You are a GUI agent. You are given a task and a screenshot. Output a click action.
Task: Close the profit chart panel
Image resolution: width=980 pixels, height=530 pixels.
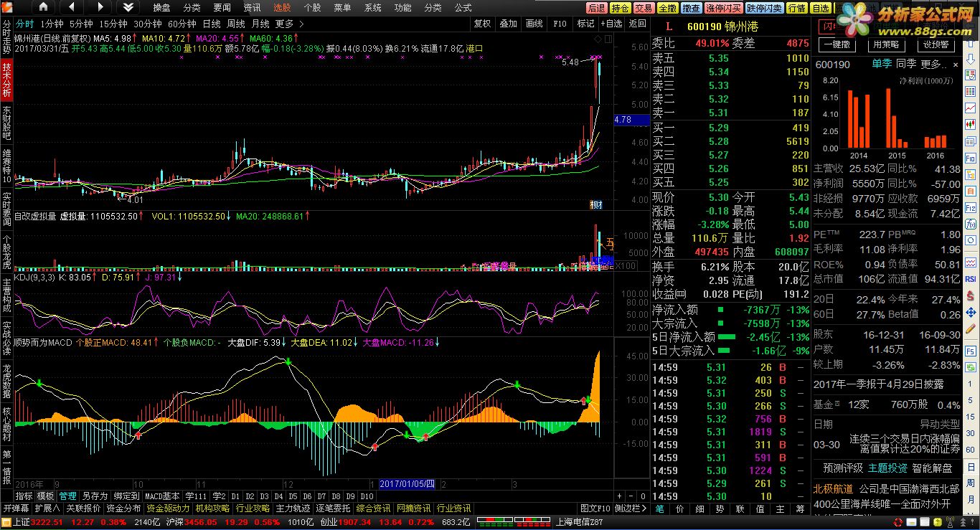[956, 64]
